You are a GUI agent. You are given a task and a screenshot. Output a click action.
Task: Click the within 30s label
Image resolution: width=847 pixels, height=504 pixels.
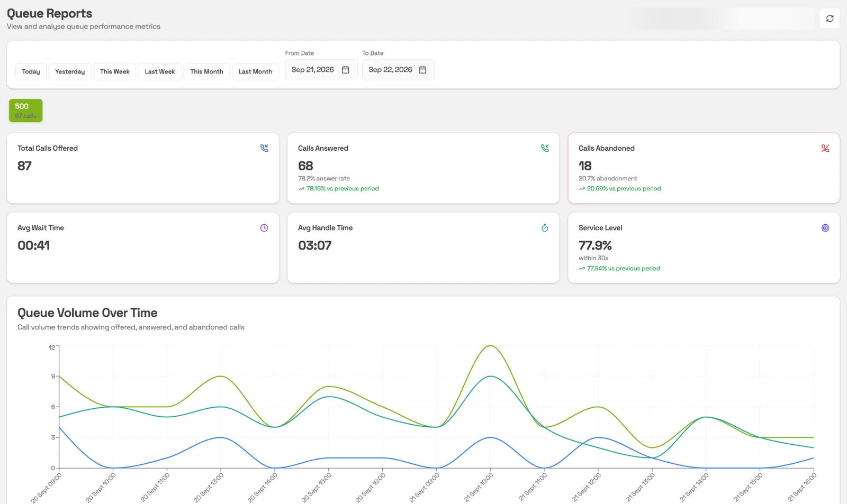[593, 258]
